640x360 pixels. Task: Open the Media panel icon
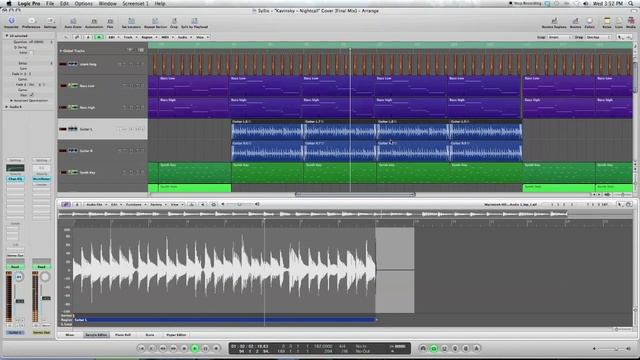click(x=631, y=22)
